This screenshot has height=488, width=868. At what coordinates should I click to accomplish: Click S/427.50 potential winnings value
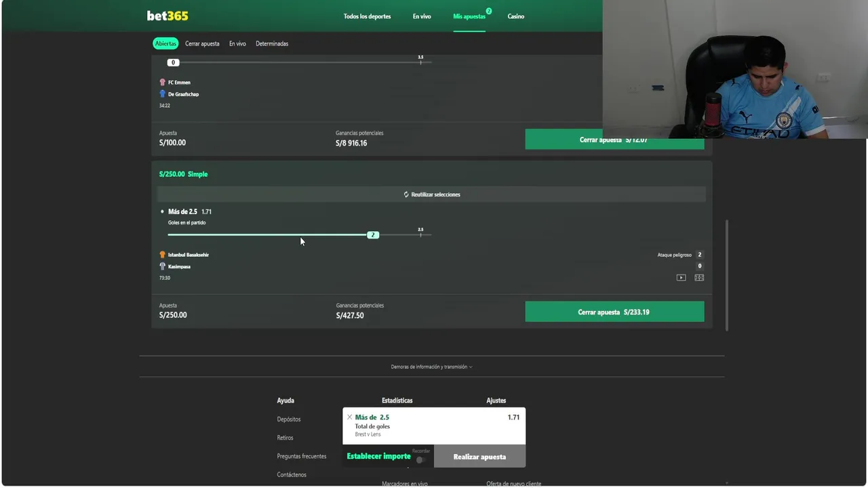pyautogui.click(x=350, y=315)
